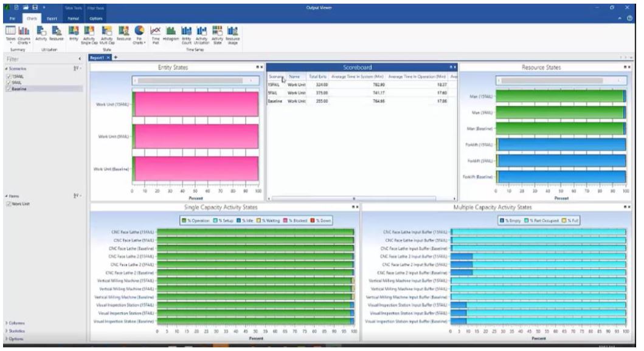
Task: Expand the Statistics section
Action: (6, 331)
